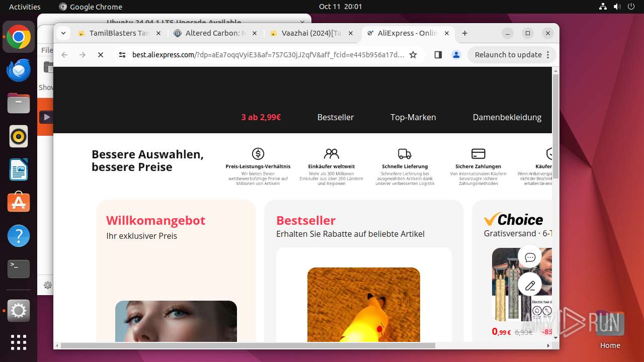Open Chrome side panel button
The height and width of the screenshot is (362, 644).
click(438, 55)
